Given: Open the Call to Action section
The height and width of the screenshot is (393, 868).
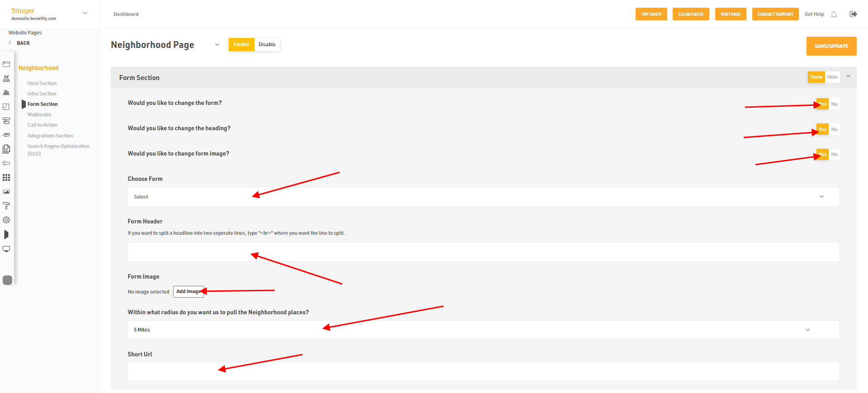Looking at the screenshot, I should coord(42,125).
